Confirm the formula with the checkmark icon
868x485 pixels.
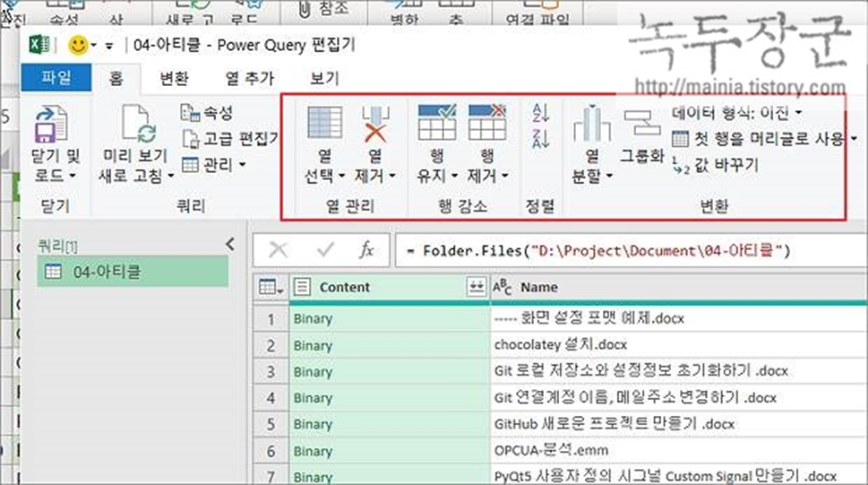325,250
